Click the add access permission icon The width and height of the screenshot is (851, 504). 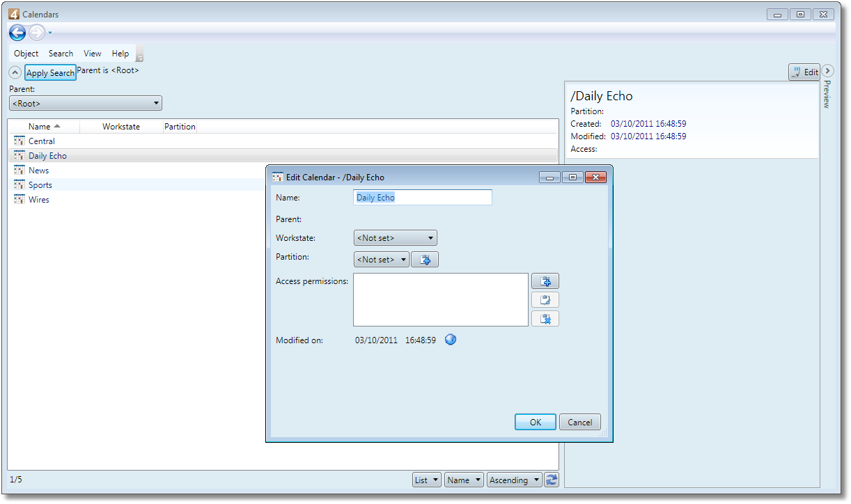pos(545,281)
